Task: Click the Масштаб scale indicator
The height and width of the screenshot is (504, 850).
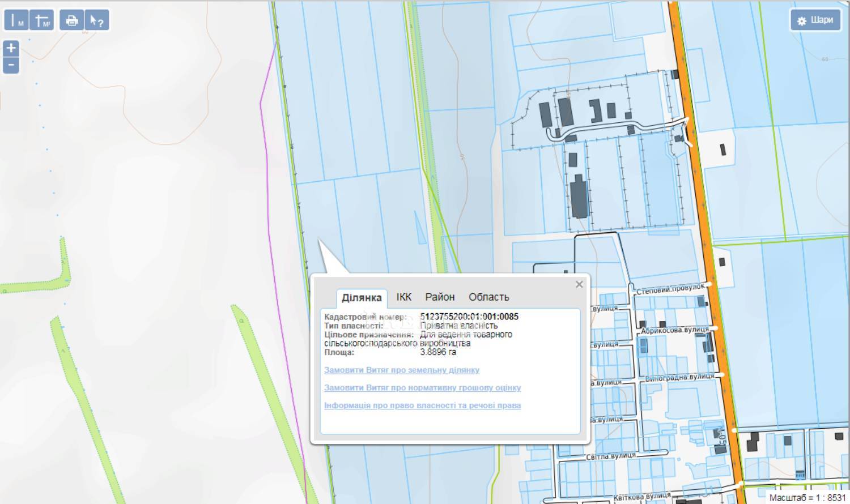Action: [807, 497]
